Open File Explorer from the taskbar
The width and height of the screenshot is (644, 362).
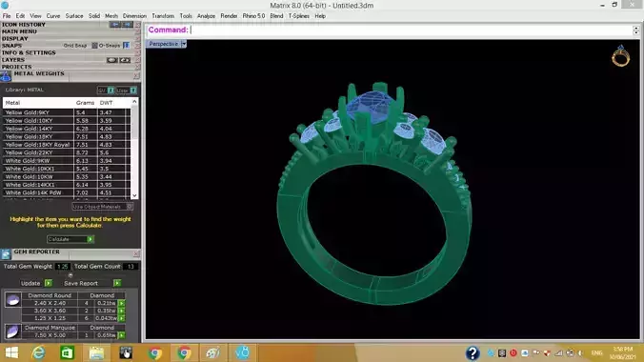pos(96,352)
